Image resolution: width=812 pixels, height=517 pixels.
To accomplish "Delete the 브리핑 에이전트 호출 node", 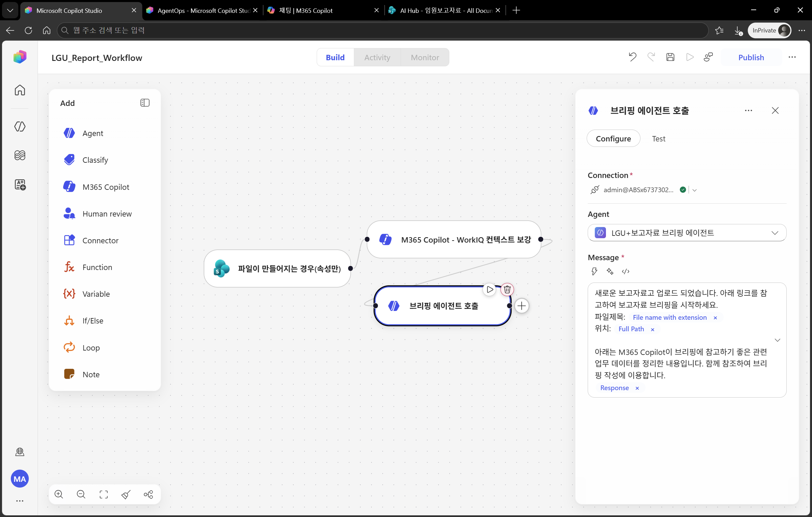I will pos(507,290).
